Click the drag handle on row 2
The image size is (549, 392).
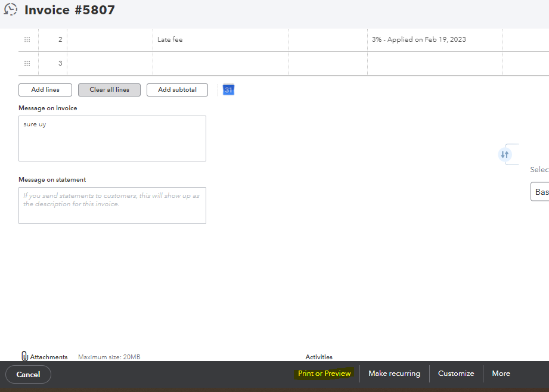pos(27,39)
